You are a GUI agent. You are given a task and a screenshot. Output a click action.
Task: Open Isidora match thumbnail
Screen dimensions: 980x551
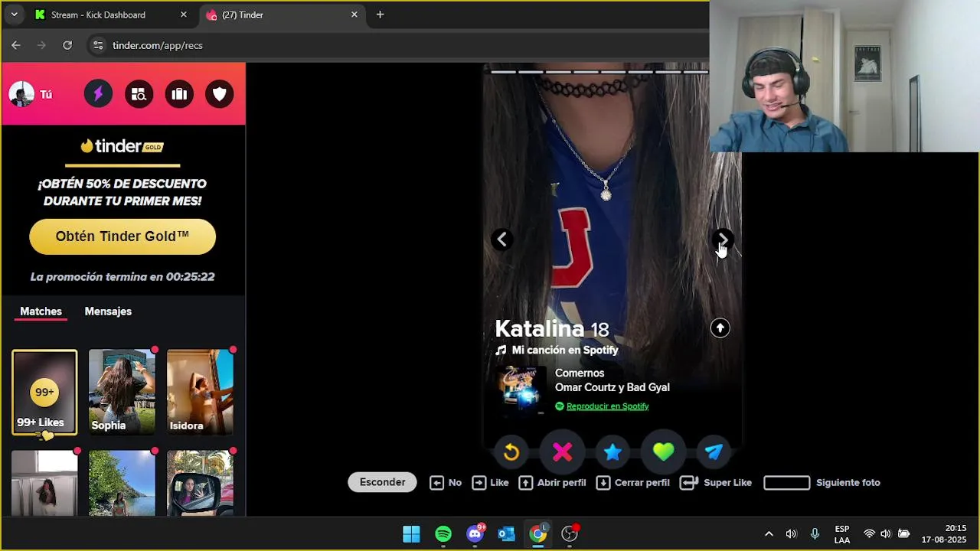(x=200, y=393)
